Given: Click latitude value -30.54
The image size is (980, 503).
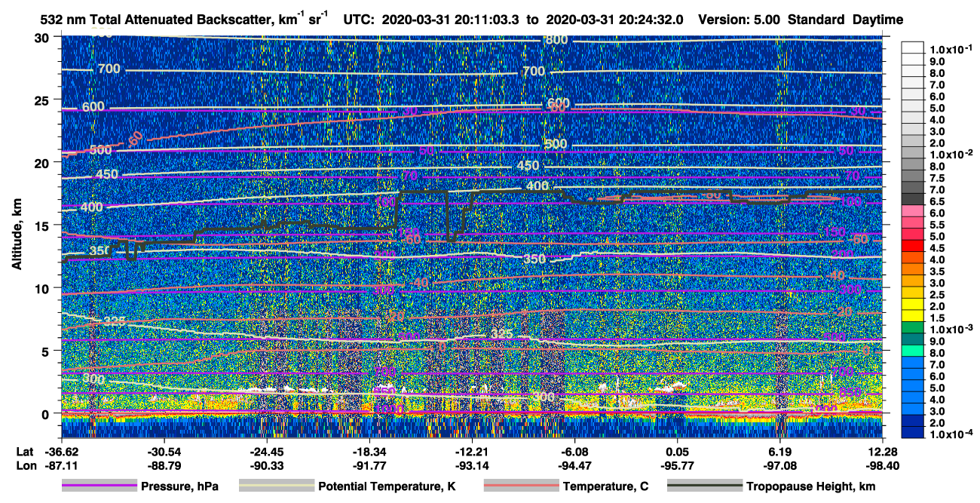Looking at the screenshot, I should pyautogui.click(x=164, y=451).
